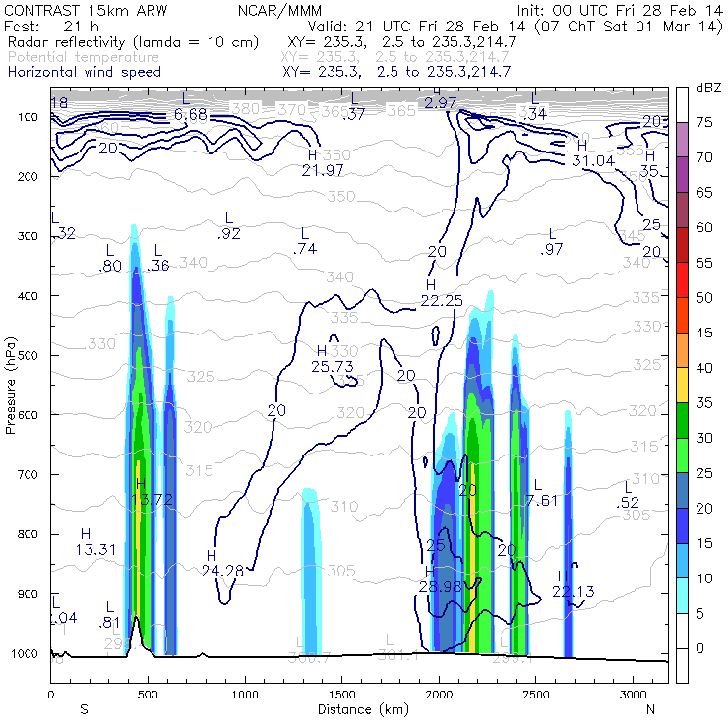Click the wind minimum label "L .97"
The height and width of the screenshot is (728, 728).
[552, 242]
